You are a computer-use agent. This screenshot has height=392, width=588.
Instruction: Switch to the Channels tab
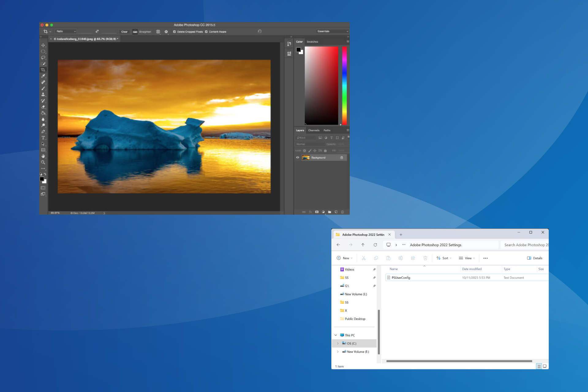(x=314, y=130)
